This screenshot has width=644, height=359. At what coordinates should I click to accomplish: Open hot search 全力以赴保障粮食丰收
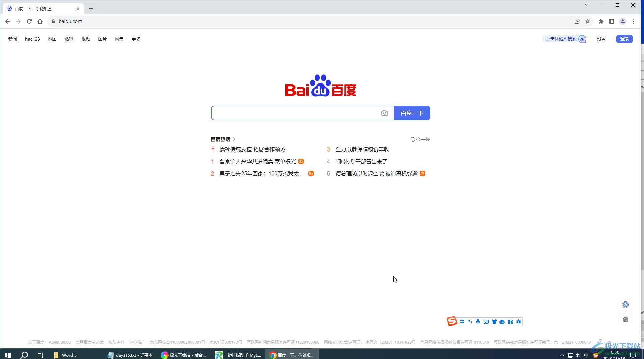point(362,149)
